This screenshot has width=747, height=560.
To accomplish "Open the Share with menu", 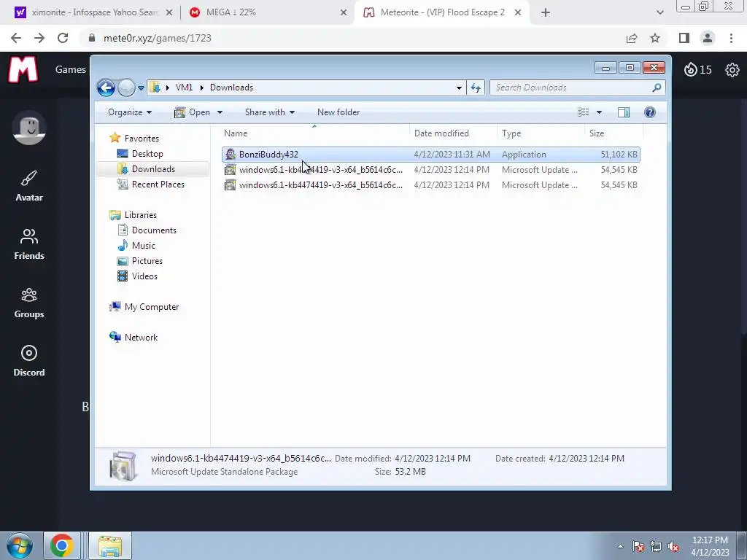I will (270, 112).
